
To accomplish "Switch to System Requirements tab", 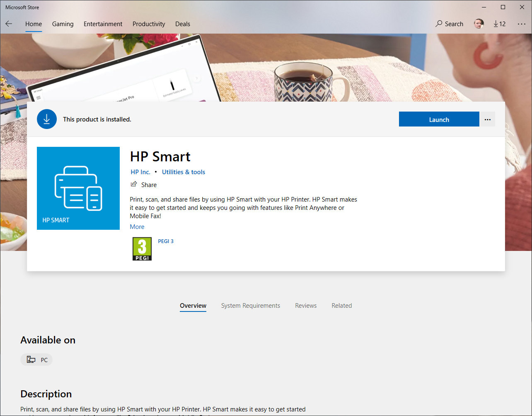I will [251, 306].
